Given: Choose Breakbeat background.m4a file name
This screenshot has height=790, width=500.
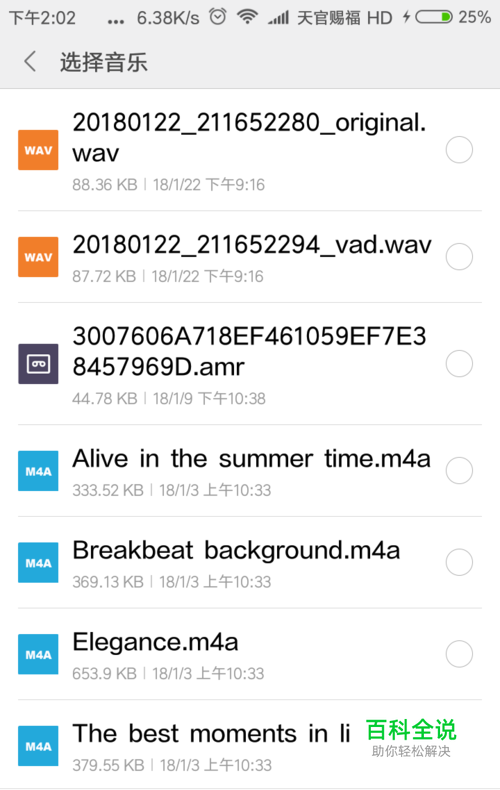Looking at the screenshot, I should [236, 551].
